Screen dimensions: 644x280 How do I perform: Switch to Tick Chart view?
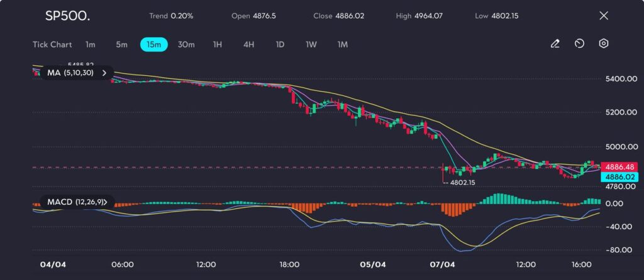point(52,45)
